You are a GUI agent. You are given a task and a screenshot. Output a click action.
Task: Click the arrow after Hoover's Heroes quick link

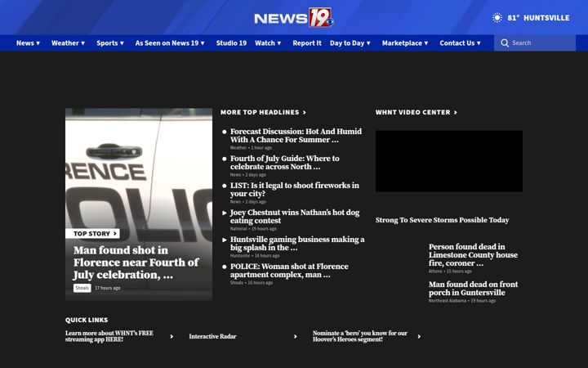[419, 336]
